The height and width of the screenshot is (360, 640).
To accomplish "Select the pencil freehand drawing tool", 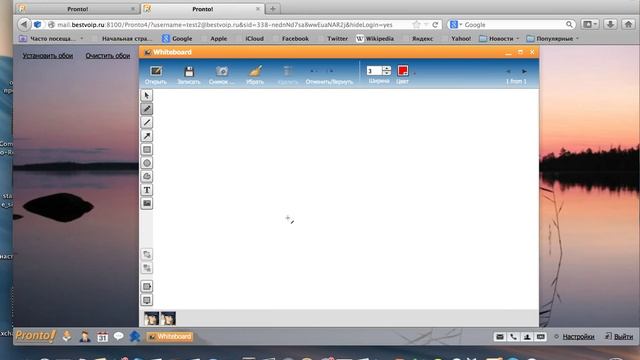I will tap(147, 109).
